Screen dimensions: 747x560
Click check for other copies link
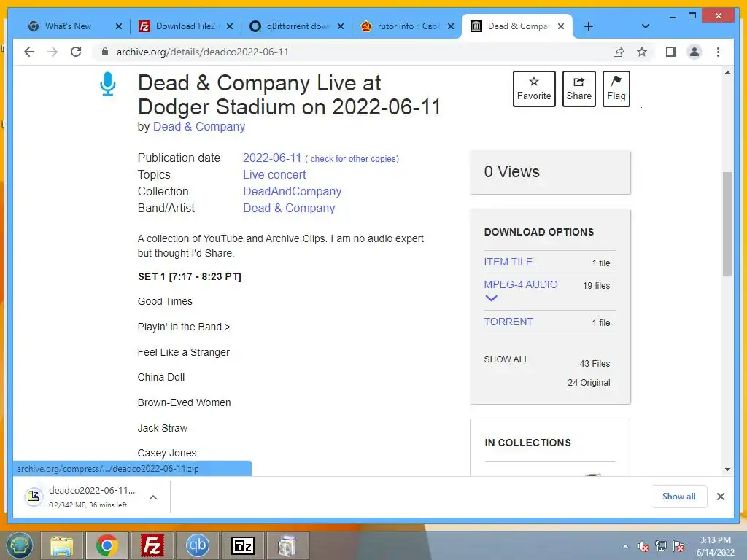click(355, 158)
